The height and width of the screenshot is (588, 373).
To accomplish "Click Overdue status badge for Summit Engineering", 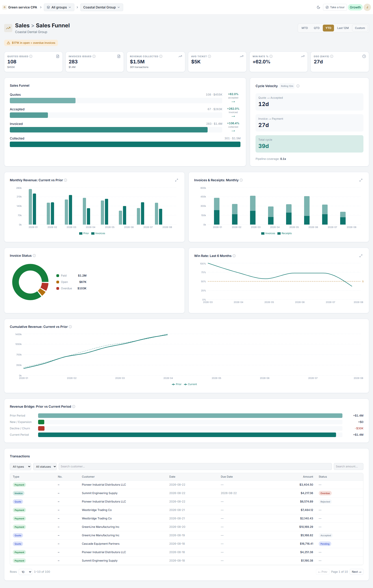I will [x=325, y=493].
